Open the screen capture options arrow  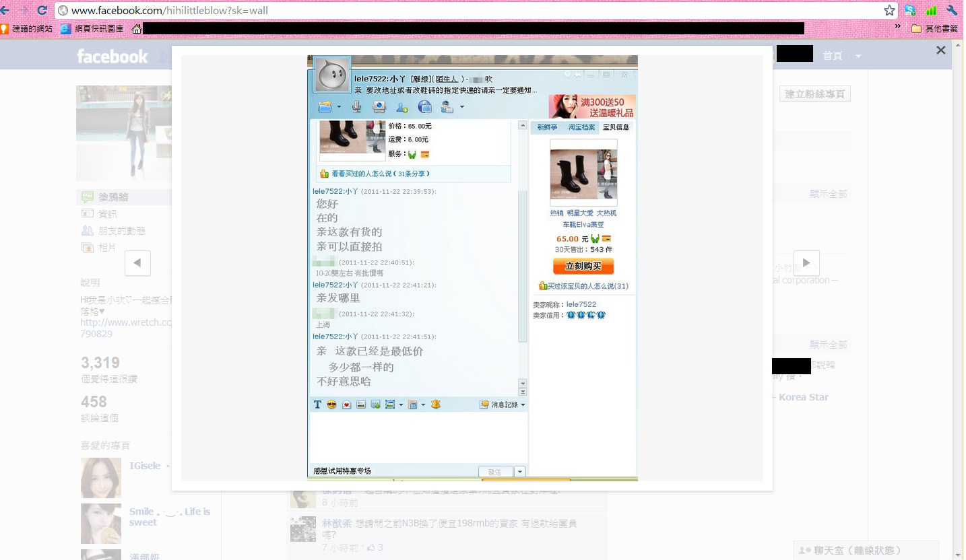tap(401, 405)
